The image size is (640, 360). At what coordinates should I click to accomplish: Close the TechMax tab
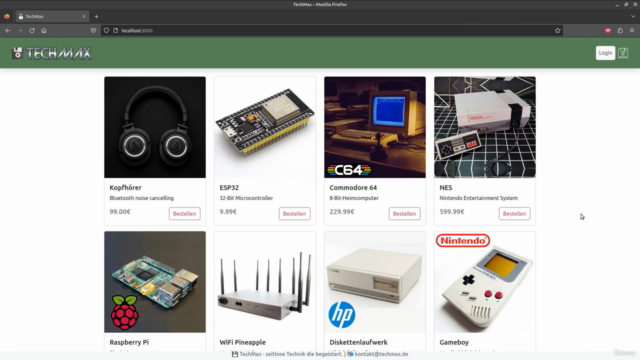pyautogui.click(x=84, y=17)
